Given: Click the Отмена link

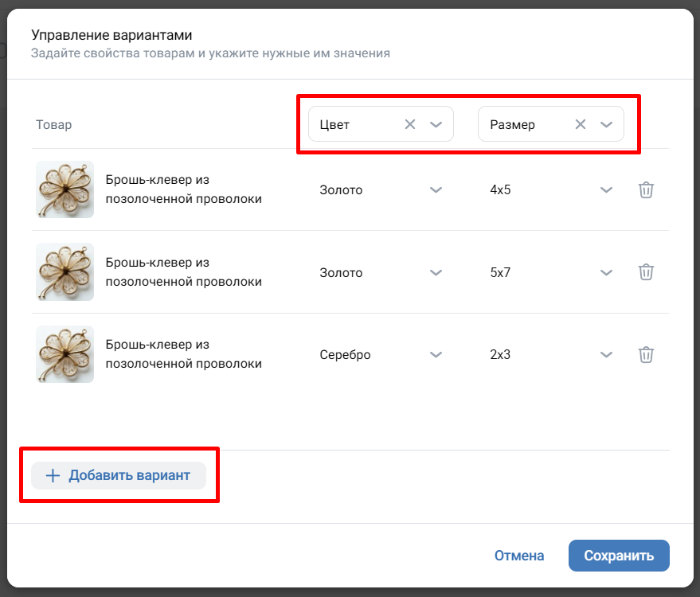Looking at the screenshot, I should click(519, 556).
